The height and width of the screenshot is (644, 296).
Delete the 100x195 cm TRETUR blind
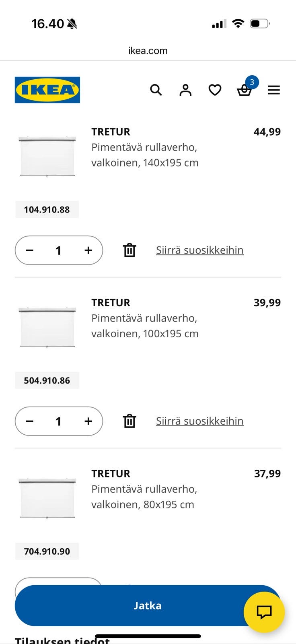pos(129,421)
